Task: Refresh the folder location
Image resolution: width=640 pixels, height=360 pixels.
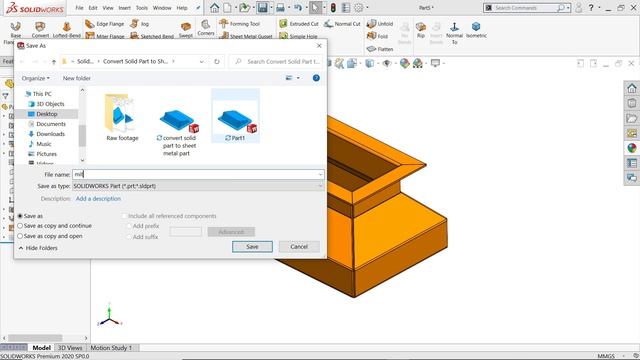Action: point(217,62)
